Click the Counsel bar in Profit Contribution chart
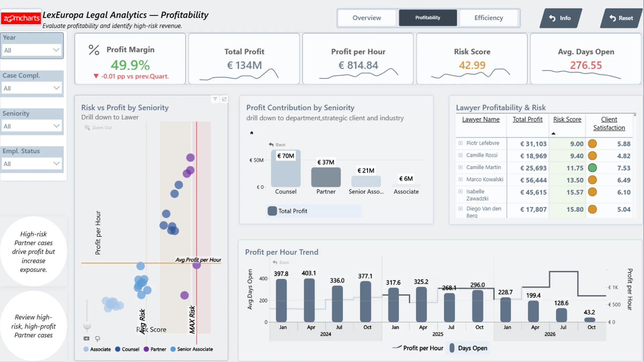Screen dimensions: 644x362 pyautogui.click(x=286, y=168)
